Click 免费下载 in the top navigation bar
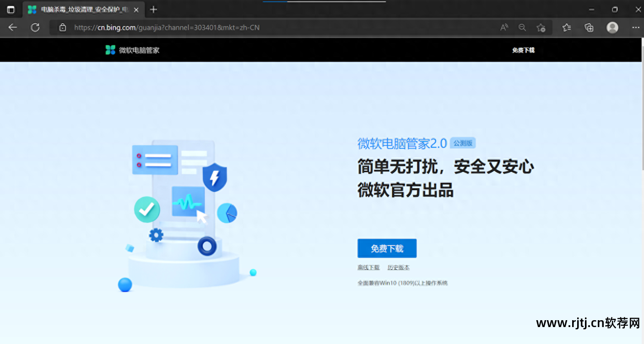The image size is (644, 344). coord(523,50)
